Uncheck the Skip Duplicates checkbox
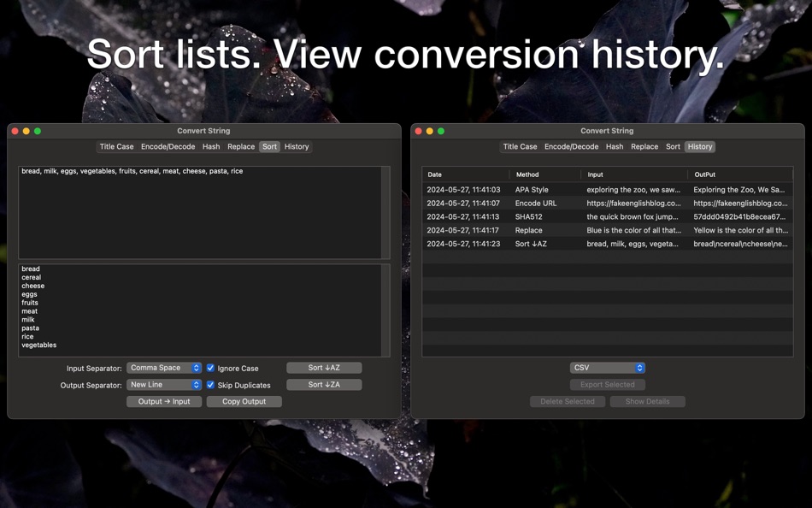Screen dimensions: 812x508 coord(211,385)
